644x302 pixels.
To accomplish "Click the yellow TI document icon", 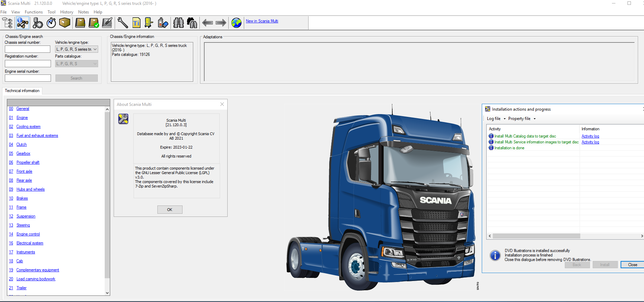I will coord(136,23).
